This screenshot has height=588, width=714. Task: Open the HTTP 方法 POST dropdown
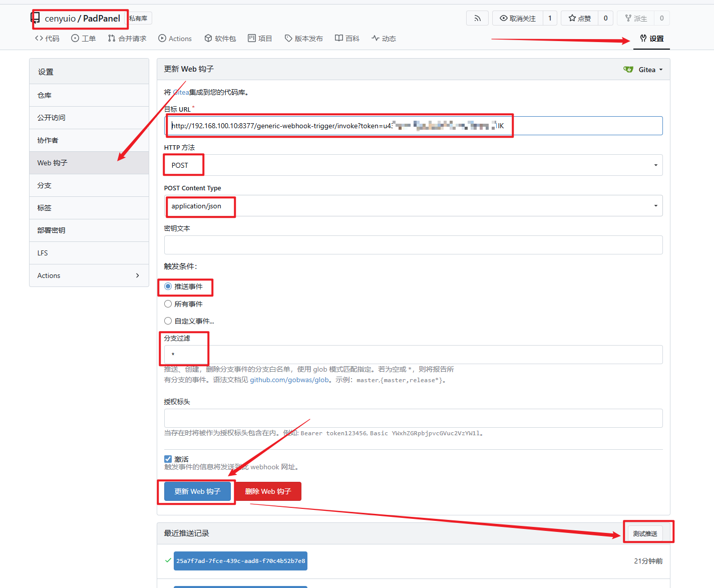point(413,165)
